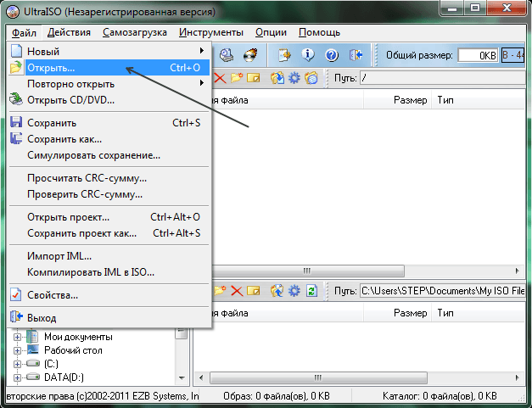
Task: Choose Свойства... menu entry
Action: tap(109, 295)
